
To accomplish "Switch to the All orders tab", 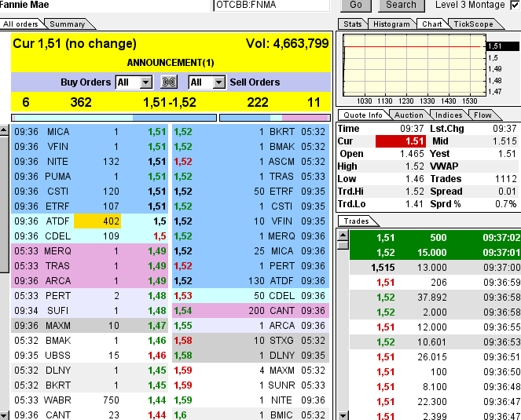I will point(20,24).
